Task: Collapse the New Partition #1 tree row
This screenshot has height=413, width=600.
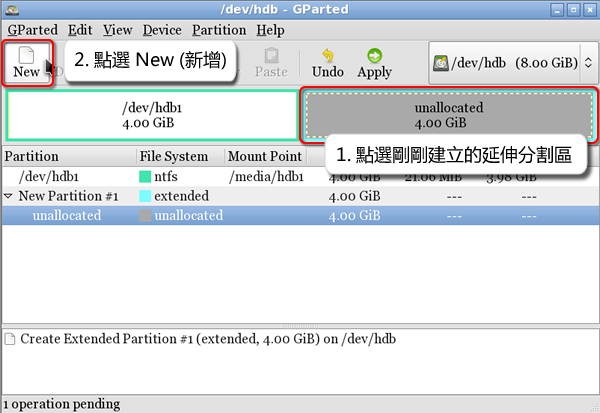Action: [x=9, y=196]
